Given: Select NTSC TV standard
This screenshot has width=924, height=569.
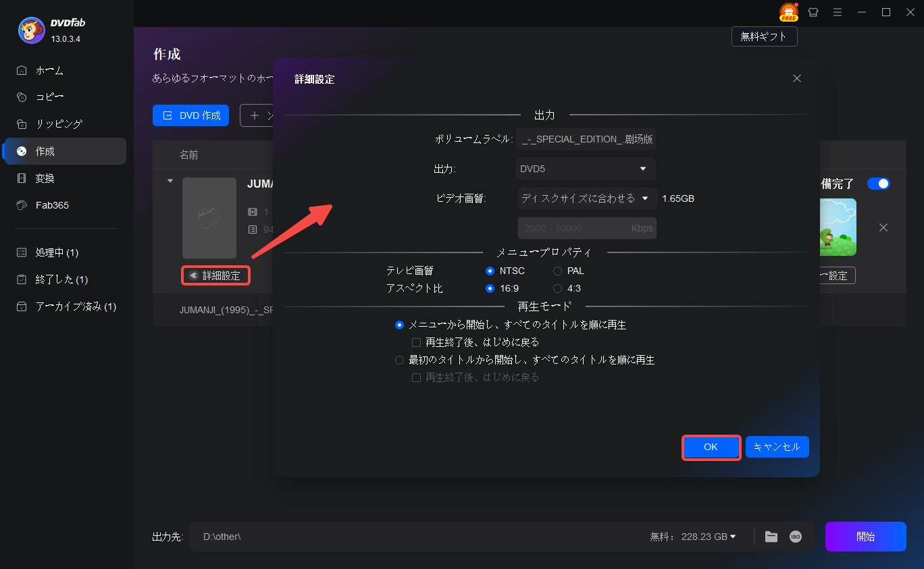Looking at the screenshot, I should pyautogui.click(x=490, y=271).
